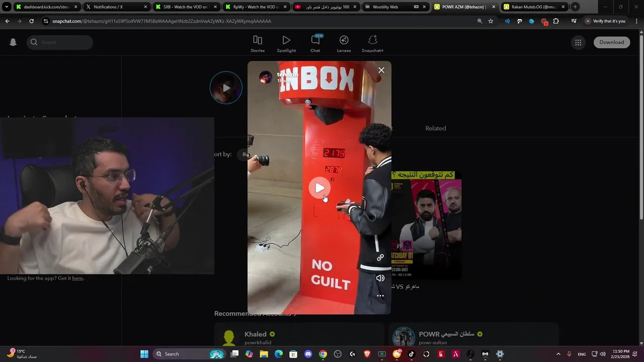Click the ENG language indicator
The height and width of the screenshot is (362, 644).
click(582, 354)
